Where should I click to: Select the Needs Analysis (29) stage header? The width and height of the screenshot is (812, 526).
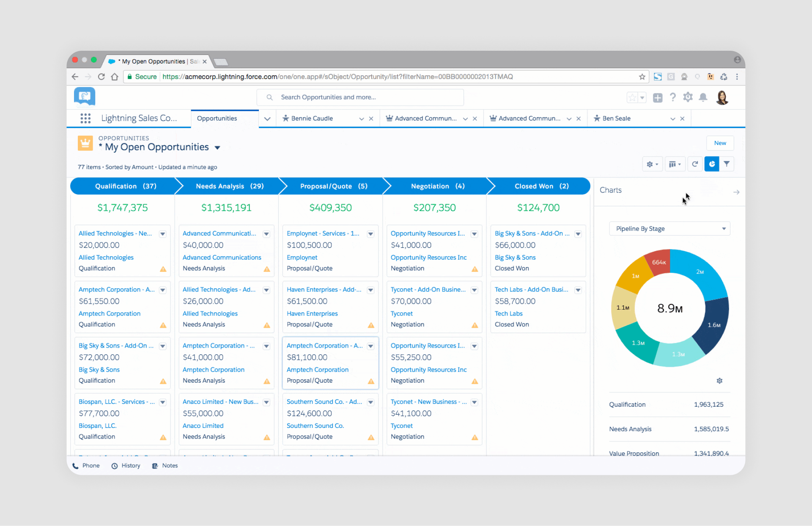230,186
